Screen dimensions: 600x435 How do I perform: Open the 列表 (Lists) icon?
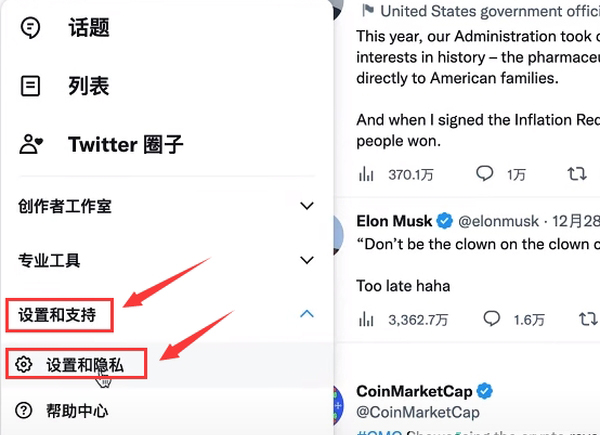tap(31, 86)
